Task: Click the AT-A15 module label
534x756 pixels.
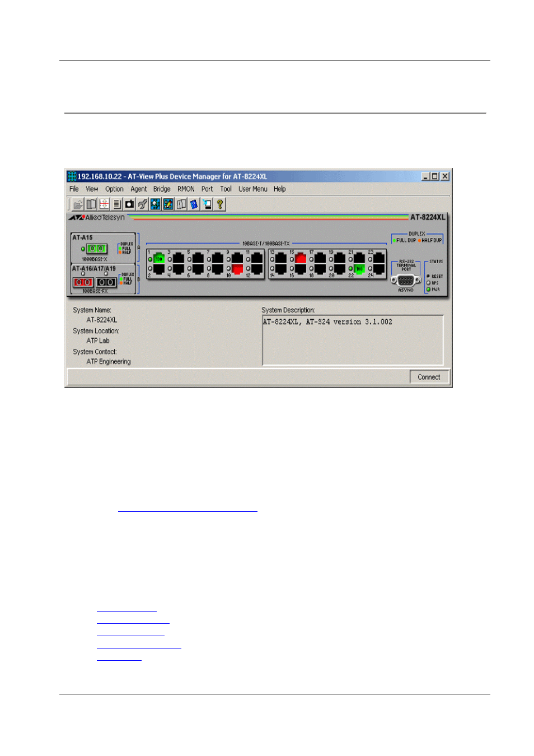Action: click(82, 237)
